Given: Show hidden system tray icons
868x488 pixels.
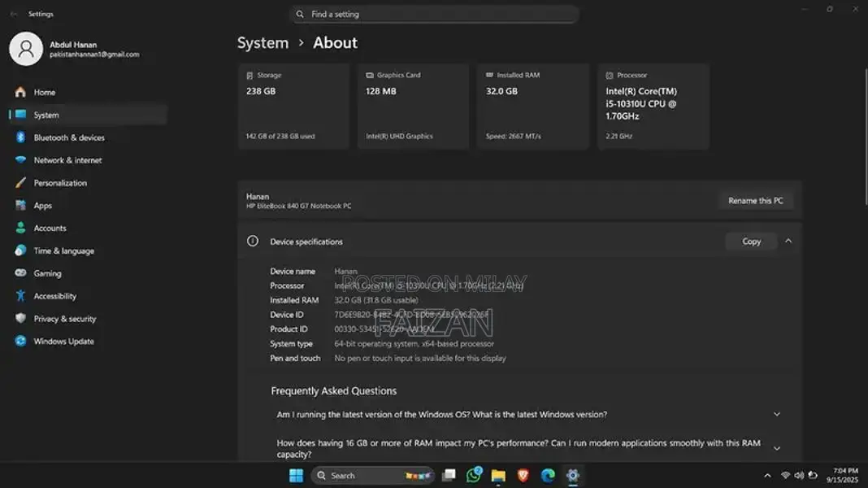Looking at the screenshot, I should (x=767, y=475).
